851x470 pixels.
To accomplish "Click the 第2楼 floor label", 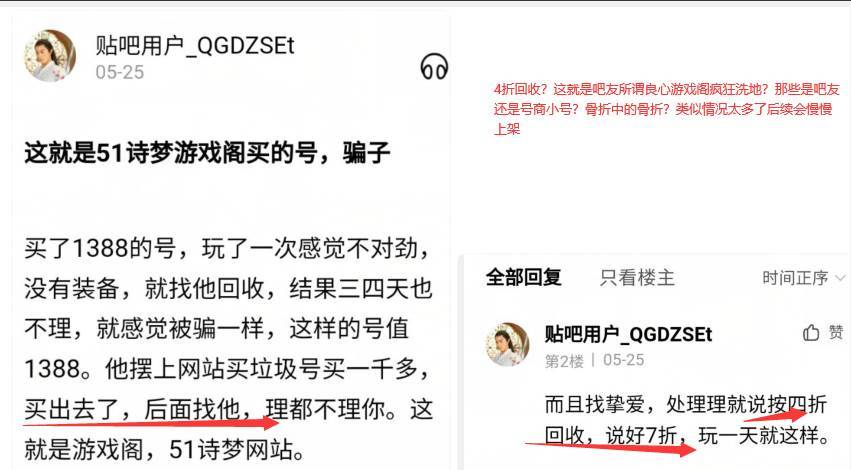I will tap(564, 361).
